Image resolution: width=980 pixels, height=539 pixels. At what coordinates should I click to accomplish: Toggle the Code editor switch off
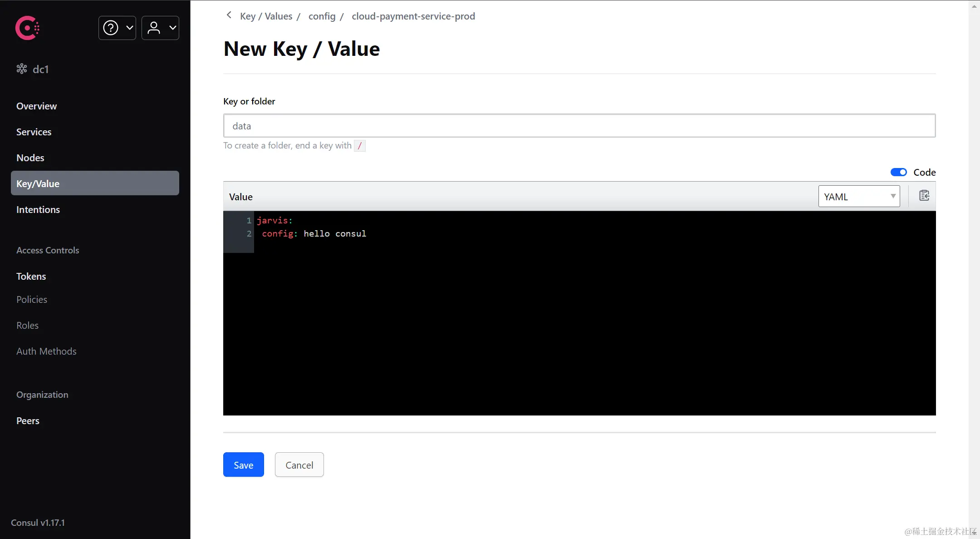898,172
